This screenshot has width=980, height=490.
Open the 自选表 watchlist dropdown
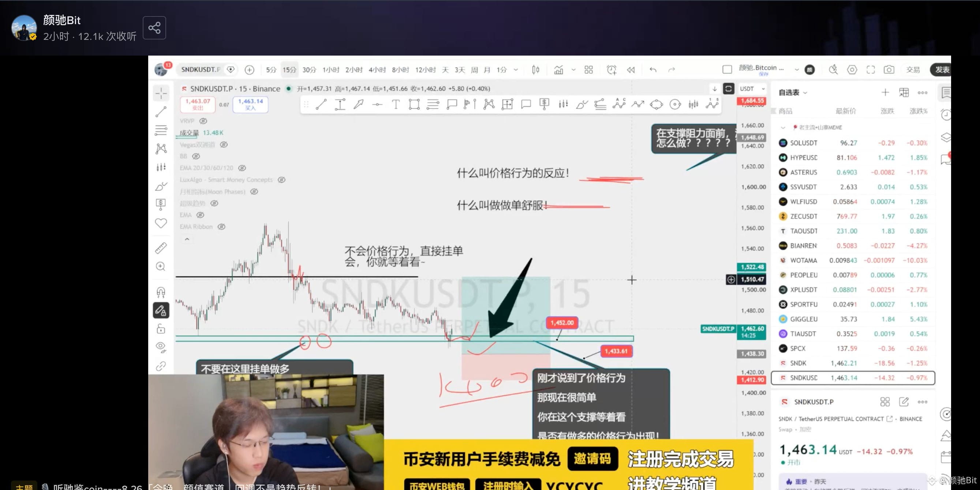(793, 93)
